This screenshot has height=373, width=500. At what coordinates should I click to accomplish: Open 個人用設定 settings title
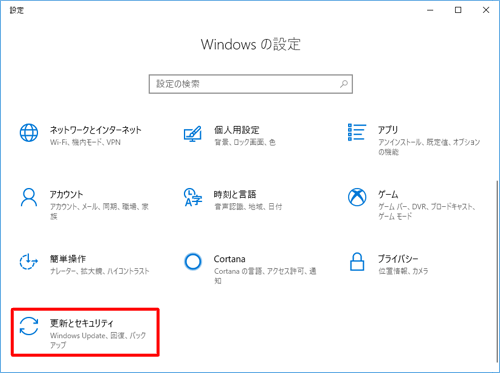(x=237, y=130)
